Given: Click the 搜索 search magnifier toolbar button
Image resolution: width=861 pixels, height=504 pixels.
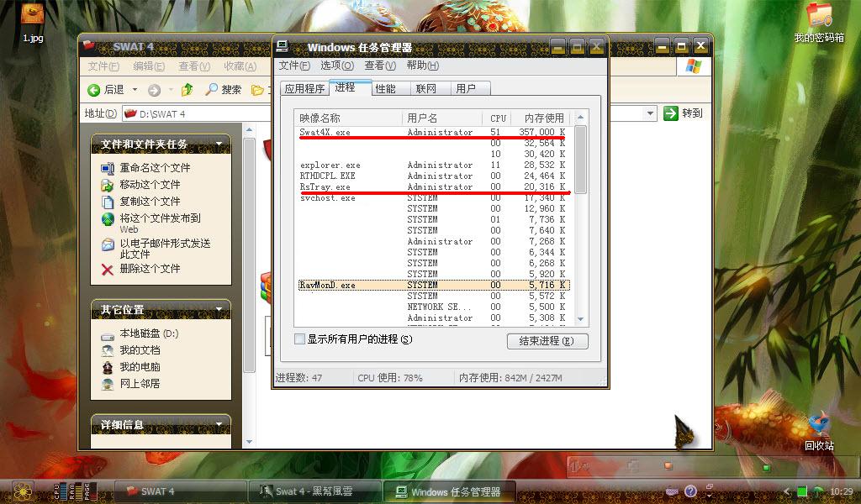Looking at the screenshot, I should tap(223, 89).
